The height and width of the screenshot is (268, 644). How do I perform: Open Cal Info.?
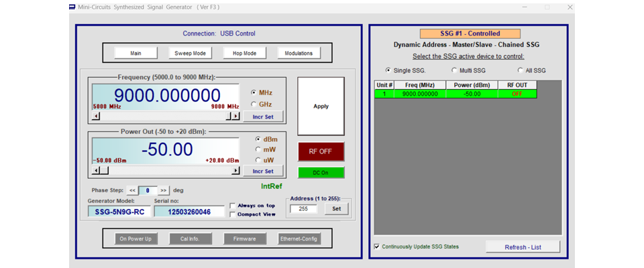[190, 239]
